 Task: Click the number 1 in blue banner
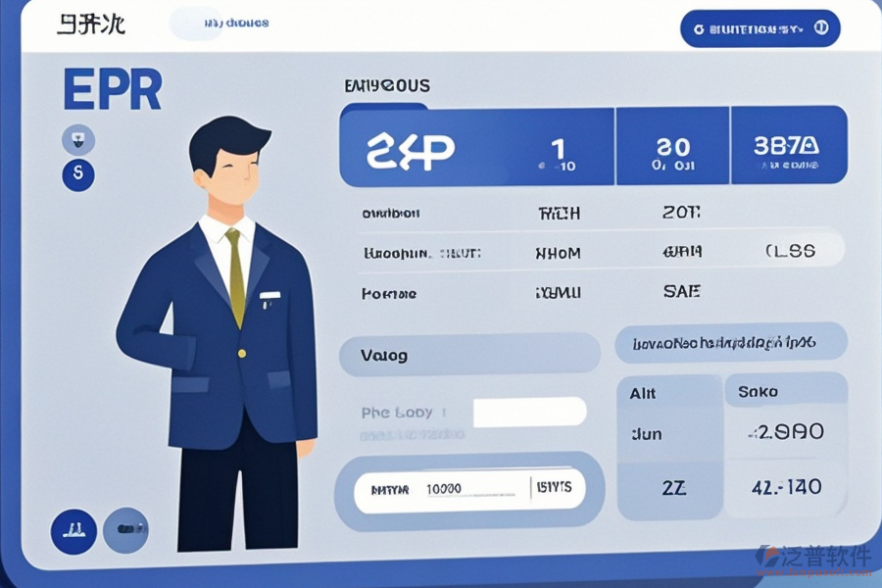coord(558,150)
